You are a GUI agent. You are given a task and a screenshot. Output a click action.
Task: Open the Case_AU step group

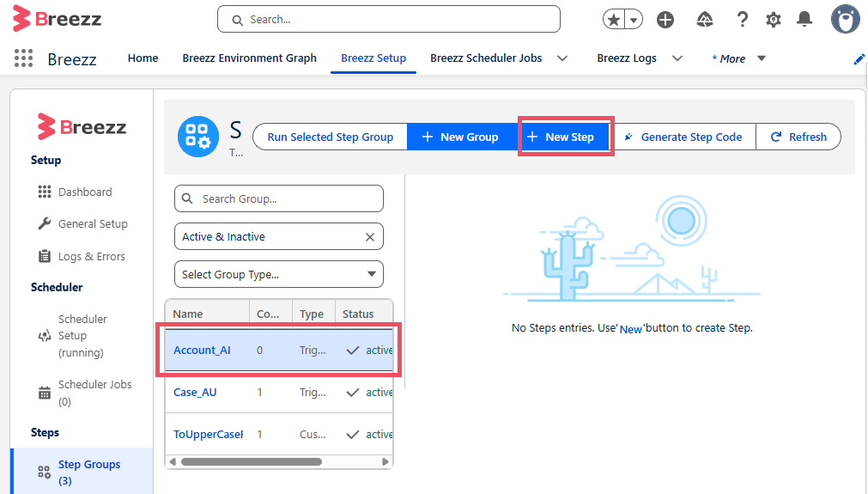click(195, 392)
